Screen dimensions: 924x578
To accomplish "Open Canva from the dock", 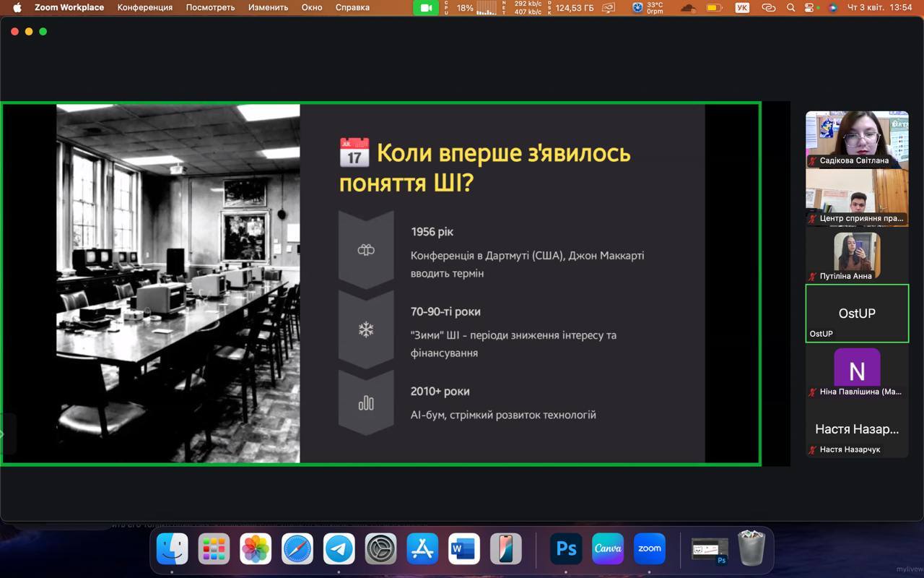I will [608, 549].
